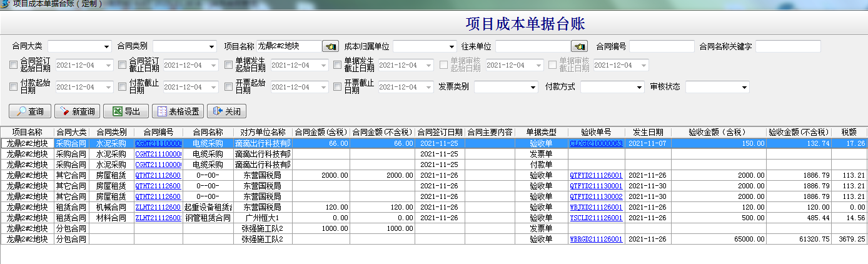The width and height of the screenshot is (868, 264).
Task: Open acceptance record link CLCGD210000063
Action: (x=595, y=143)
